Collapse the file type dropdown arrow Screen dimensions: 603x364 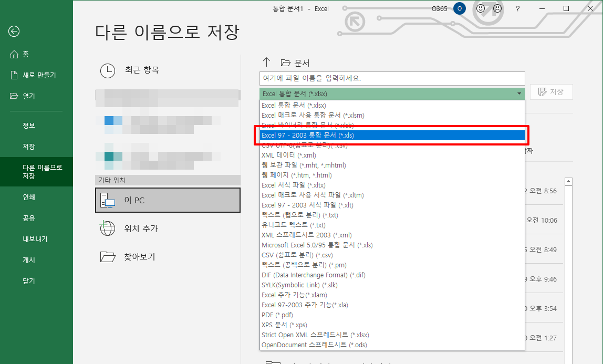(519, 94)
